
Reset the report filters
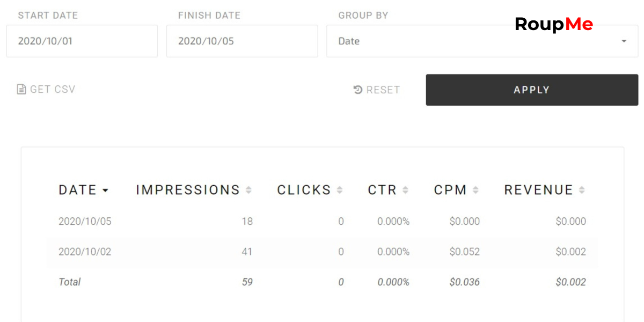click(377, 90)
